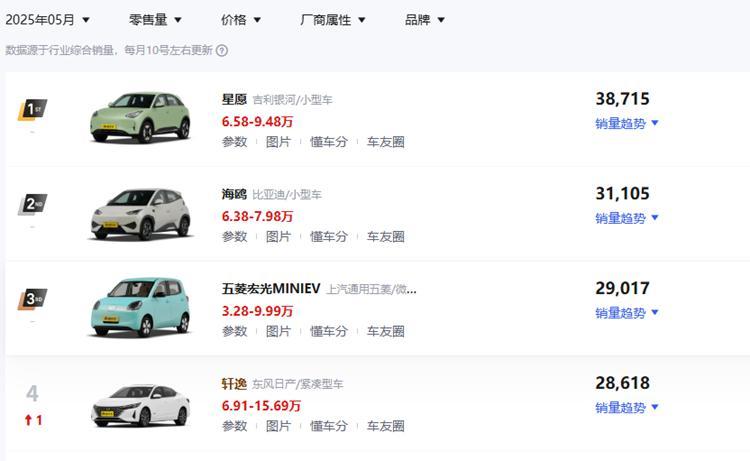Open the 海鸥 car image
Viewport: 750px width, 461px height.
point(140,214)
